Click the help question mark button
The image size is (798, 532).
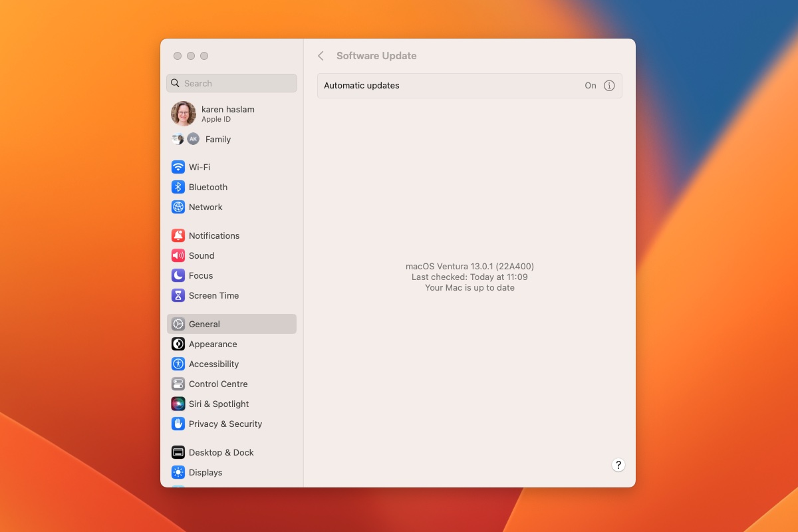(x=618, y=465)
